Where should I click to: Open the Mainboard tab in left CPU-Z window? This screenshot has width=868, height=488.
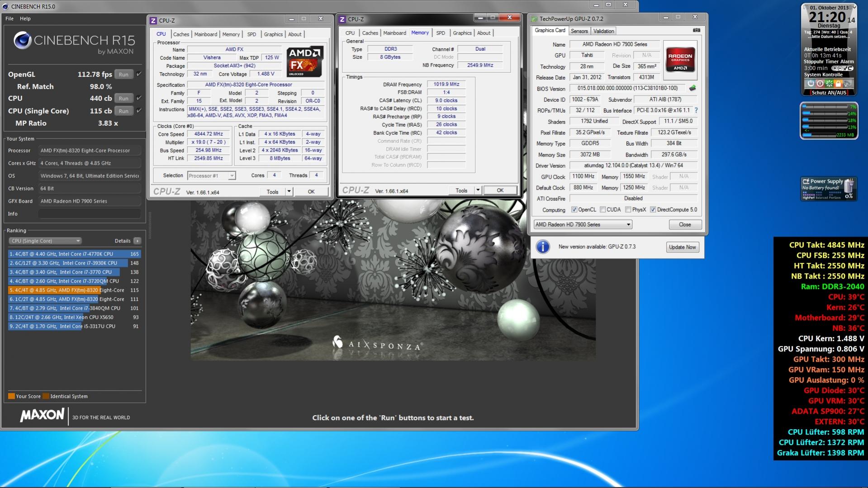click(x=205, y=34)
